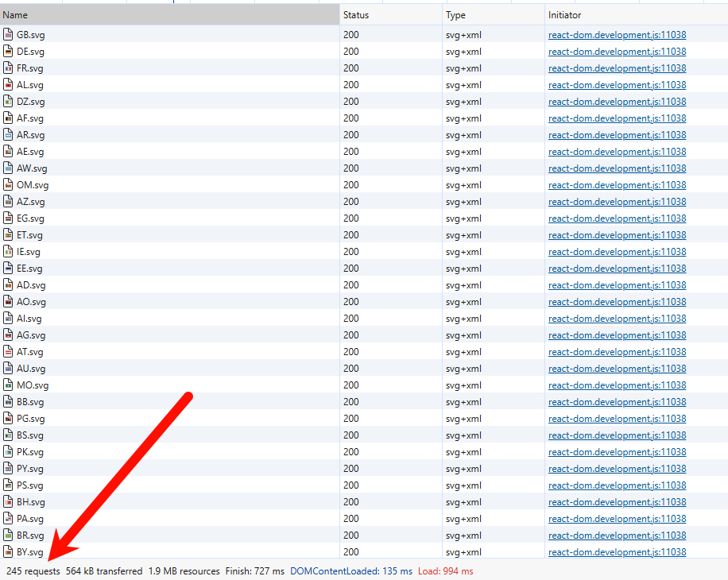Sort requests by the Initiator column header
The image size is (728, 580).
click(637, 15)
